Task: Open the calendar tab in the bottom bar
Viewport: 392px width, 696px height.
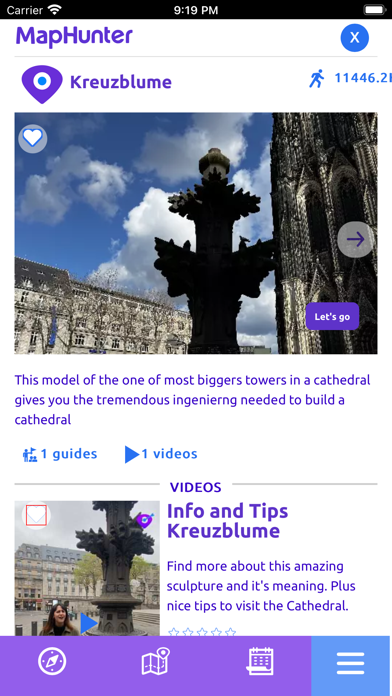Action: [x=260, y=661]
